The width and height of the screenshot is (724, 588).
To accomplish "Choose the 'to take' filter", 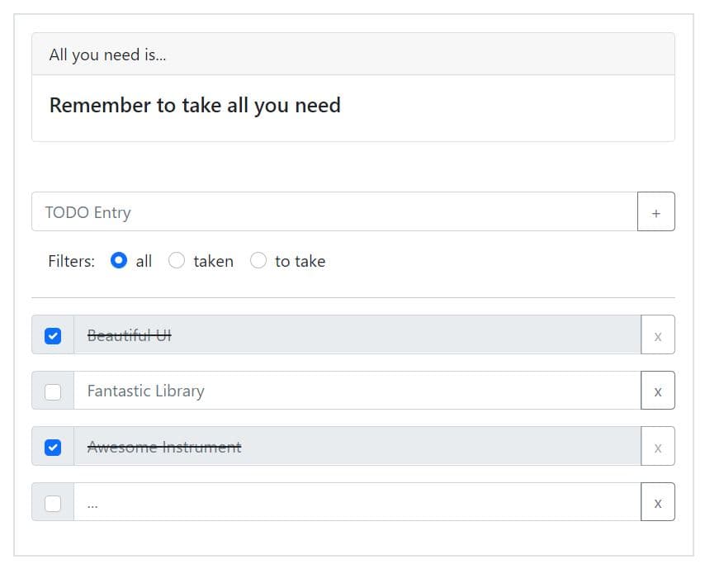I will click(258, 261).
